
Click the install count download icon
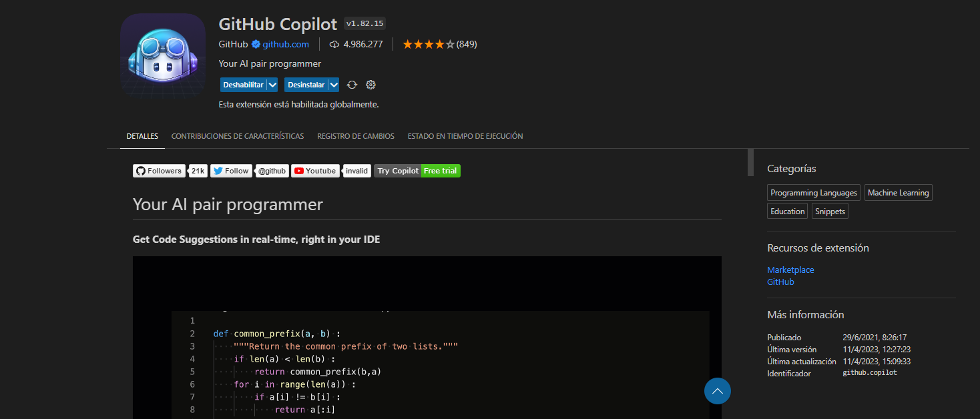point(334,45)
